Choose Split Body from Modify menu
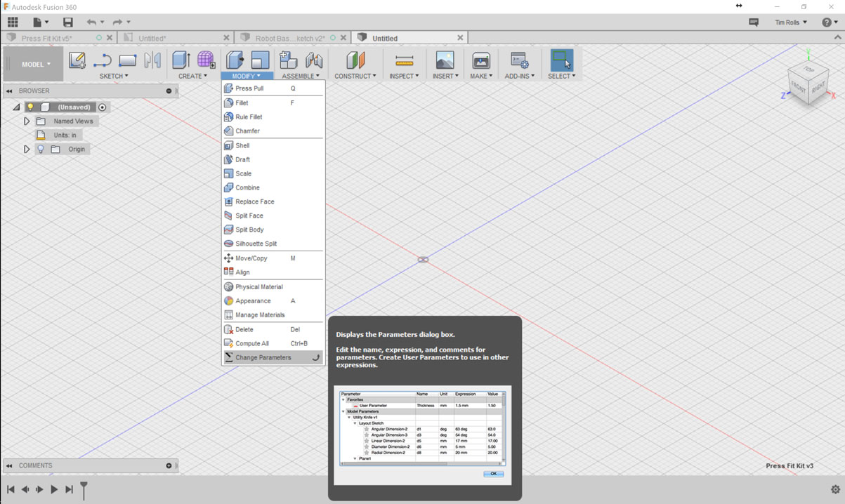 click(273, 230)
